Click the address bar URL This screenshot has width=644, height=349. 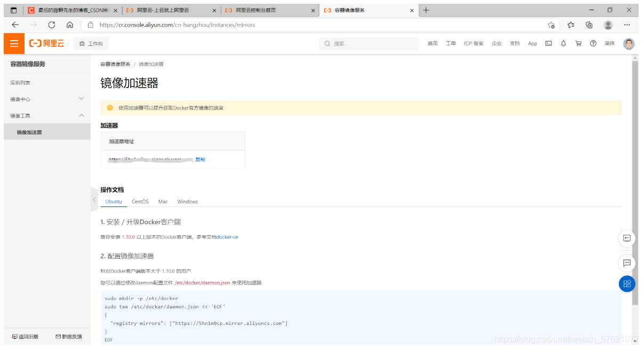coord(177,25)
